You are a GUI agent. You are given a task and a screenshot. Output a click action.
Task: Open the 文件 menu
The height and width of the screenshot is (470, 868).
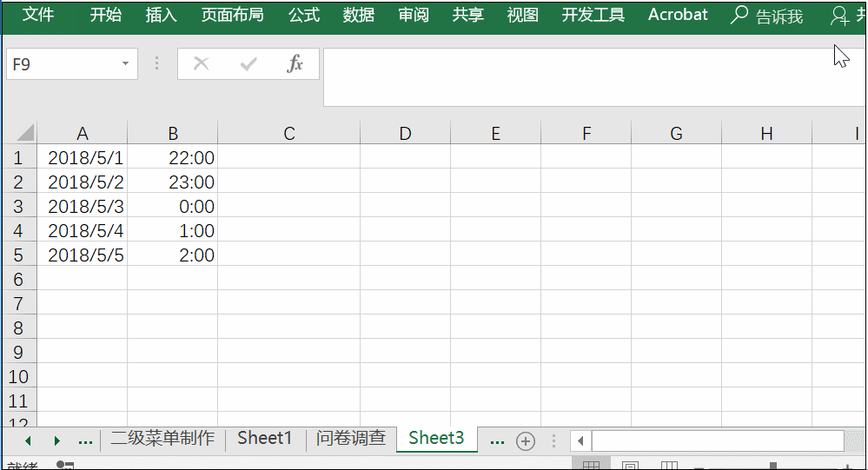[x=37, y=15]
